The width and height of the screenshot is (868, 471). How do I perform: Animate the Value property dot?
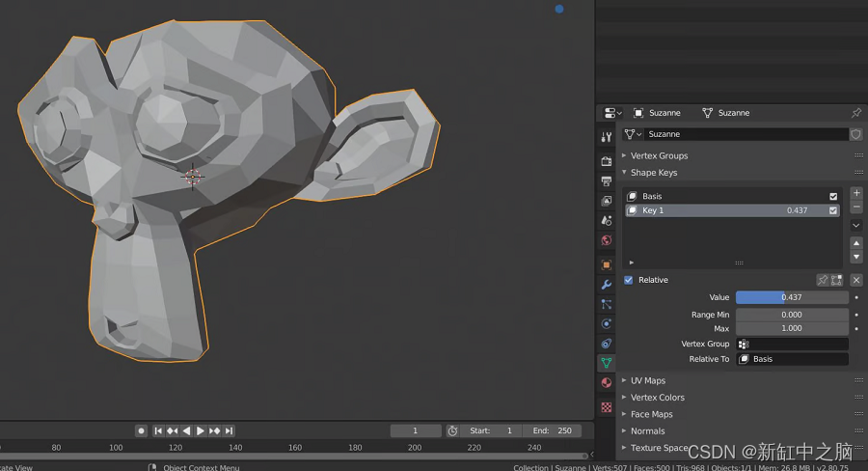(857, 297)
